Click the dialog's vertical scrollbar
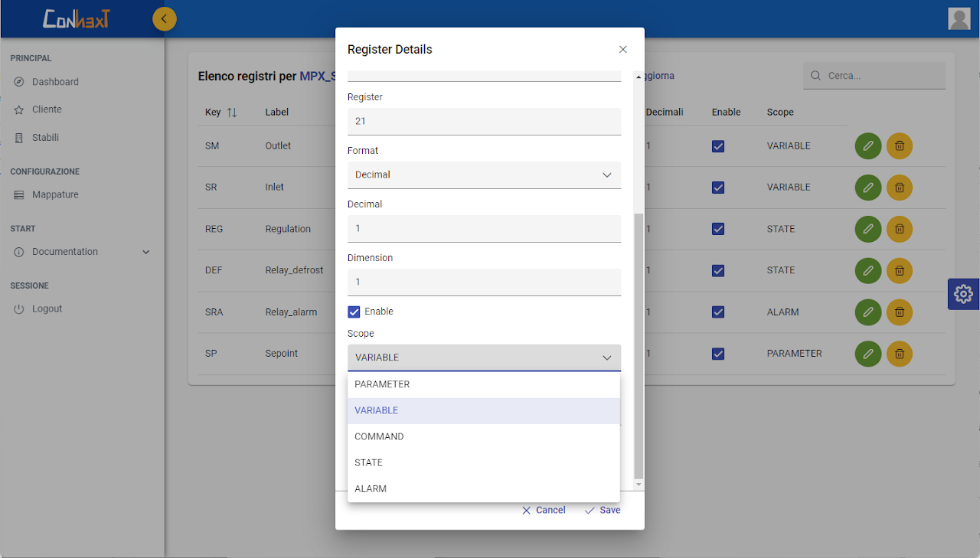Screen dimensions: 980x558 639,344
